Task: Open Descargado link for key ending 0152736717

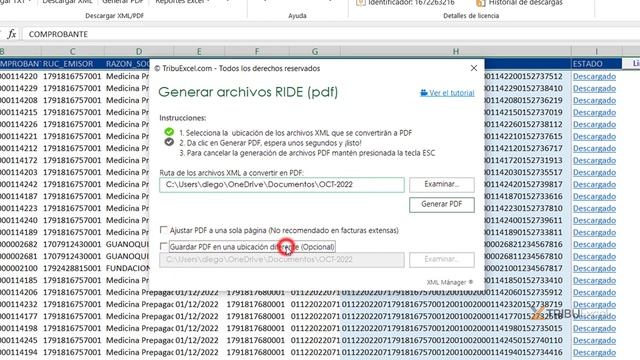Action: 594,149
